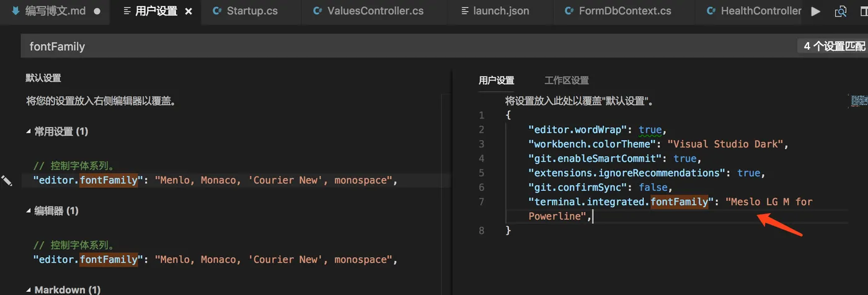This screenshot has height=295, width=868.
Task: Click the fontFamily settings search box
Action: tap(403, 46)
